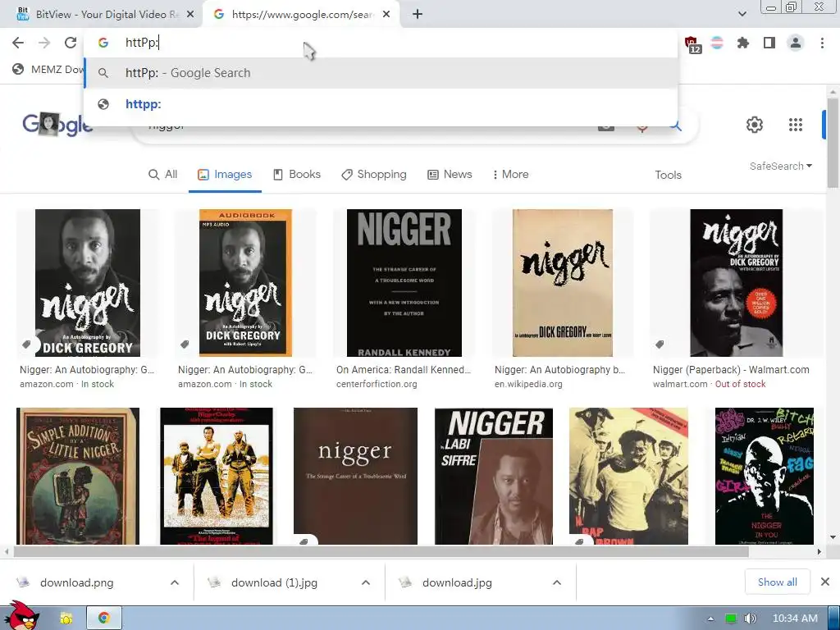This screenshot has width=840, height=630.
Task: Toggle the browser side panel
Action: point(769,43)
